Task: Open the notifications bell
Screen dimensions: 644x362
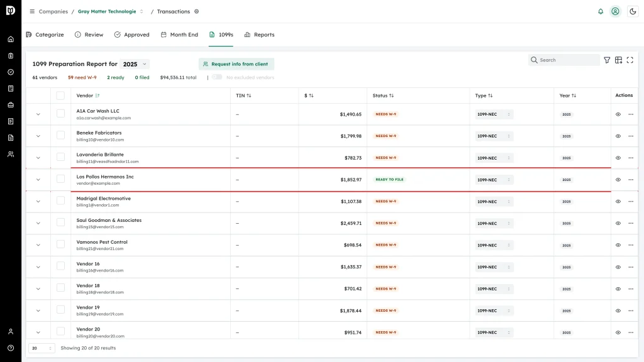Action: click(x=601, y=11)
